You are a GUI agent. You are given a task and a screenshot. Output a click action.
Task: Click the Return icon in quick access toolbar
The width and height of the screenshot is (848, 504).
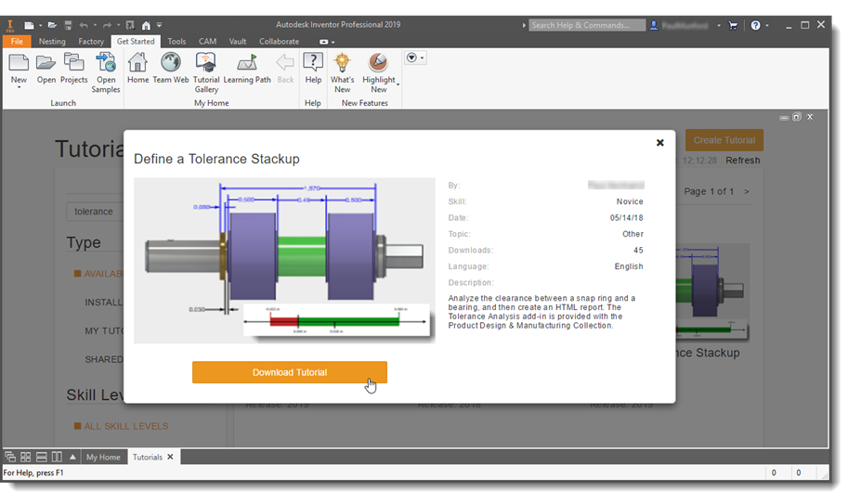130,25
